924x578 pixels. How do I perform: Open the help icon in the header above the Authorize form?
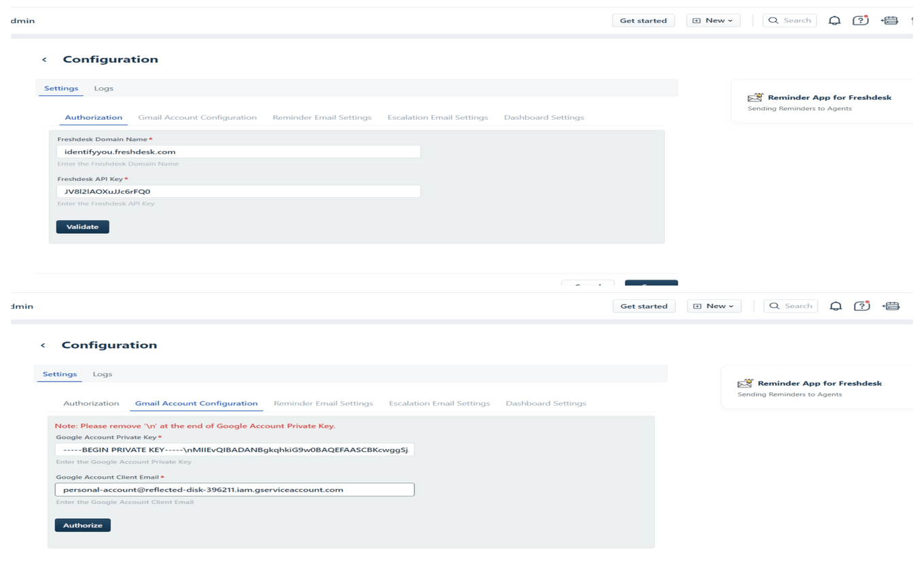(x=861, y=306)
